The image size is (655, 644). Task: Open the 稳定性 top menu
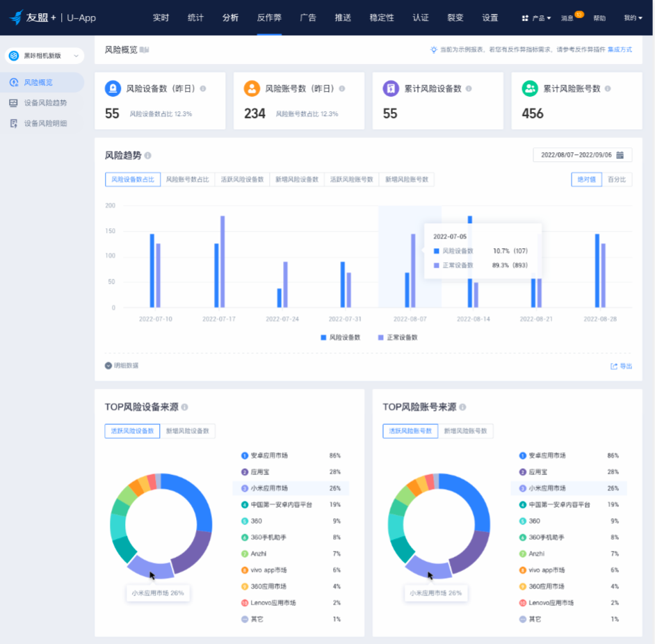(382, 18)
